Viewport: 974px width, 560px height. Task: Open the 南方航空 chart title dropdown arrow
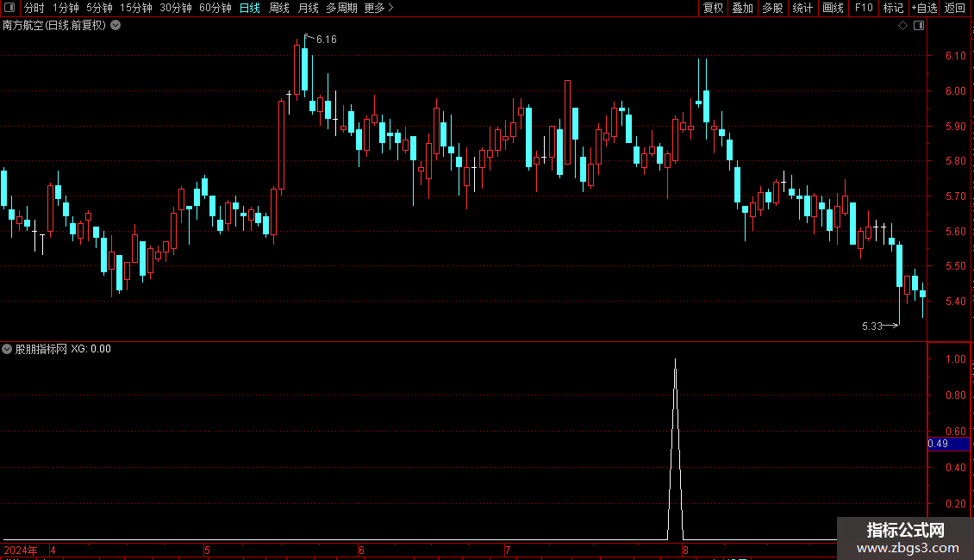tap(116, 26)
